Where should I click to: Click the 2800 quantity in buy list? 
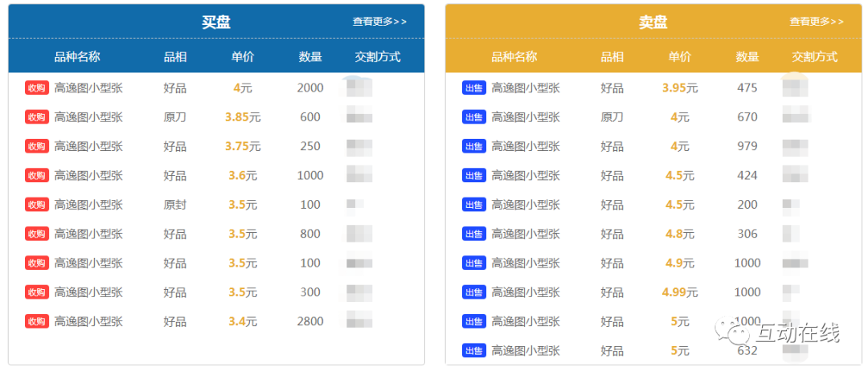coord(310,322)
